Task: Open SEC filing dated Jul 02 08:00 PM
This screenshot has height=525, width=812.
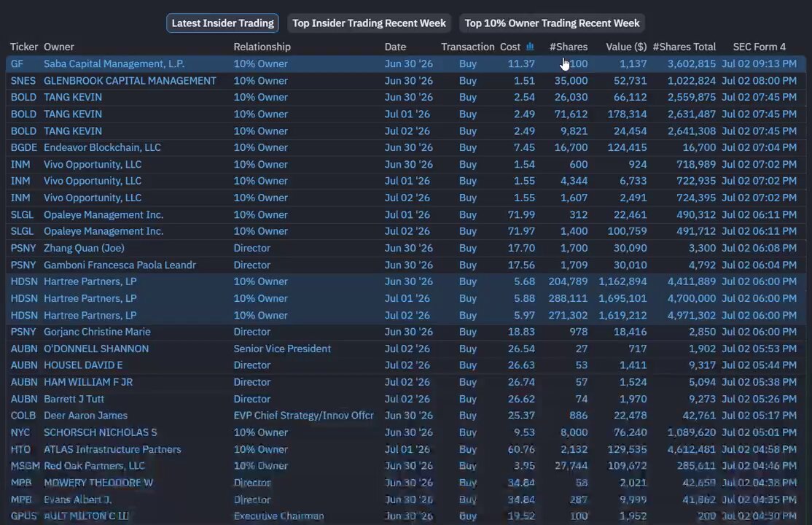Action: [760, 81]
